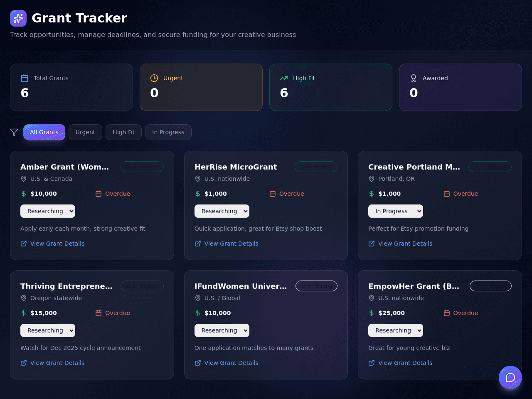
Task: Click the overdue calendar icon on HerRise card
Action: click(273, 194)
